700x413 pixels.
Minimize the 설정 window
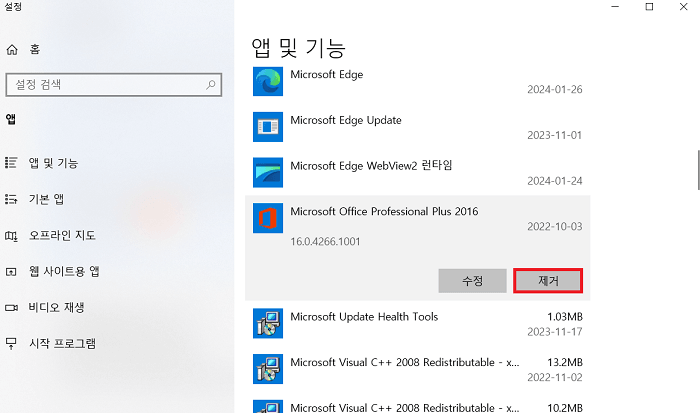point(615,7)
